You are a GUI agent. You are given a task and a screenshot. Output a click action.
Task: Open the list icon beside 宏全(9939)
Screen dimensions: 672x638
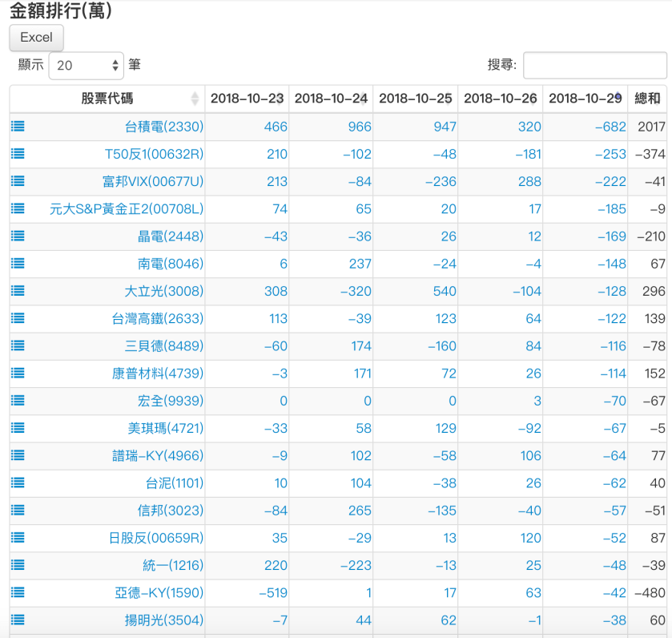(17, 400)
